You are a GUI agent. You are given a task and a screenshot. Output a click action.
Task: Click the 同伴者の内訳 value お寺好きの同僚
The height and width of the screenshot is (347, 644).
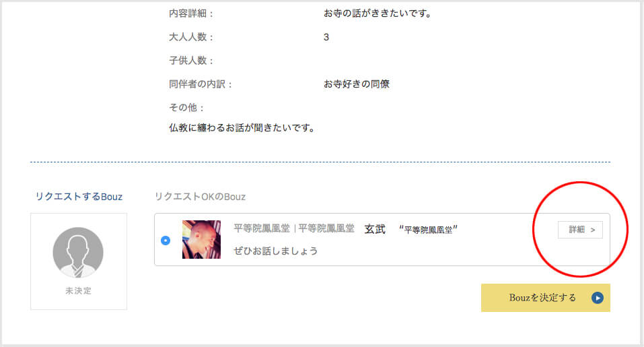coord(357,84)
